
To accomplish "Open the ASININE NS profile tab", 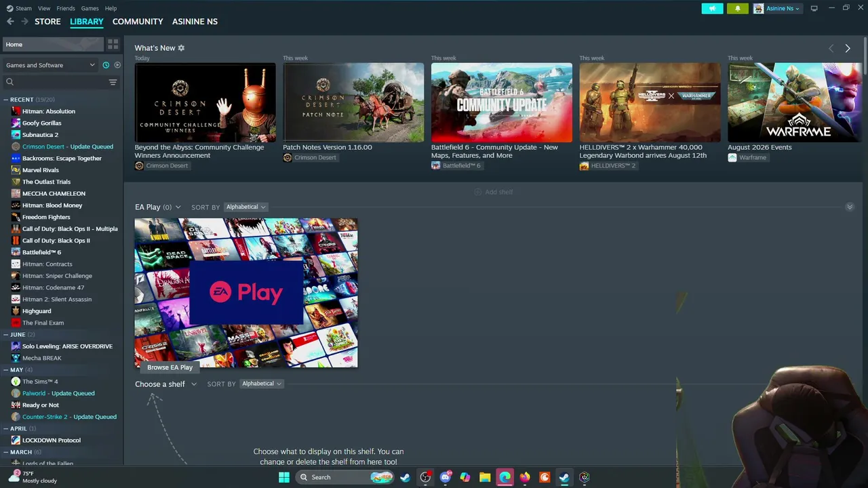I will pos(195,22).
